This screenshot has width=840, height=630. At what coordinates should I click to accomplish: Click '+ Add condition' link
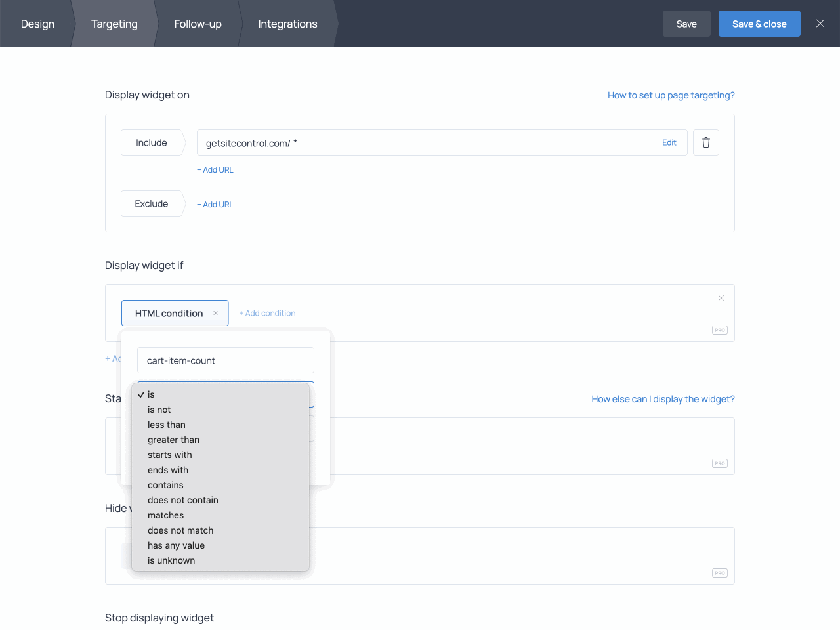click(x=267, y=313)
